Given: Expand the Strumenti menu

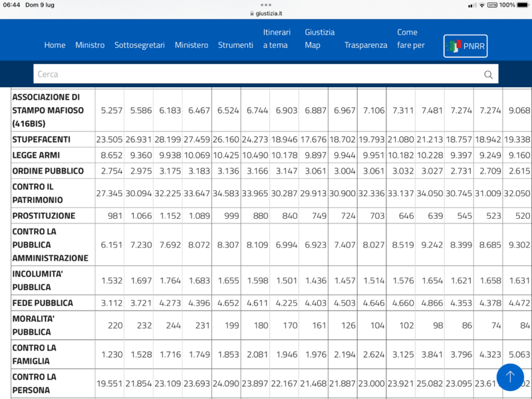Looking at the screenshot, I should click(235, 45).
